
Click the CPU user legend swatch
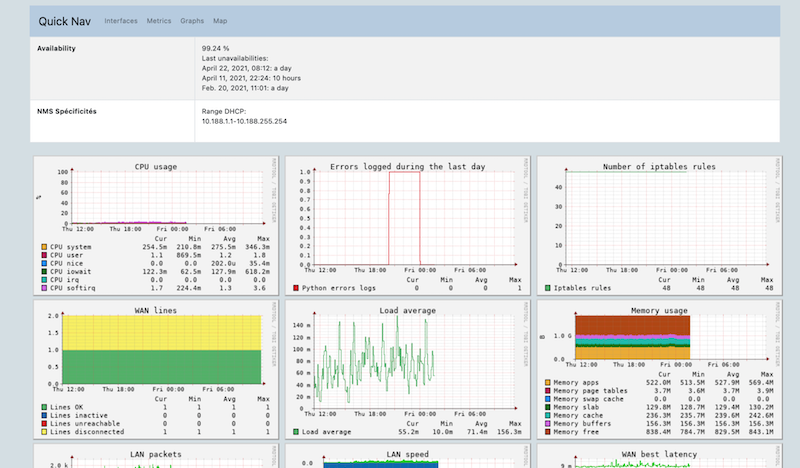coord(44,255)
